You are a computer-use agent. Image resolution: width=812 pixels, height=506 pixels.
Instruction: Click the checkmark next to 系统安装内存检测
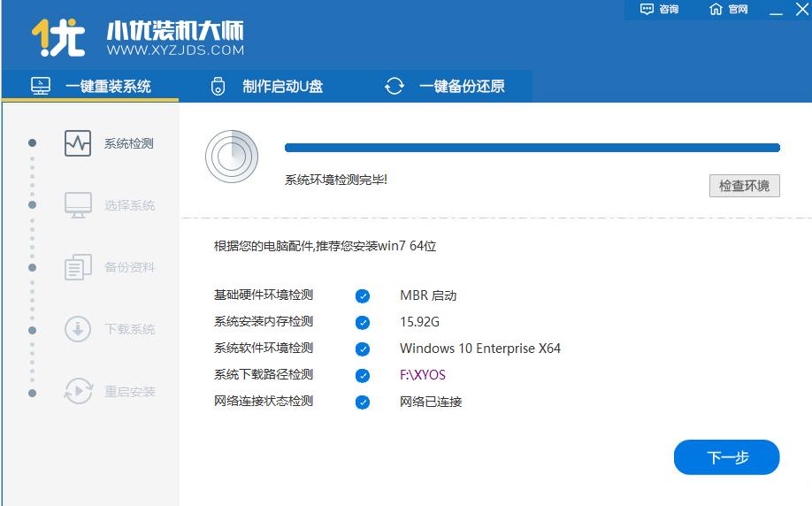click(x=363, y=323)
